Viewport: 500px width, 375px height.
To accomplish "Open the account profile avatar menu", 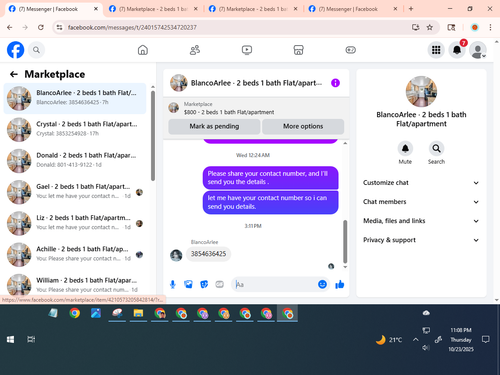I will point(478,50).
